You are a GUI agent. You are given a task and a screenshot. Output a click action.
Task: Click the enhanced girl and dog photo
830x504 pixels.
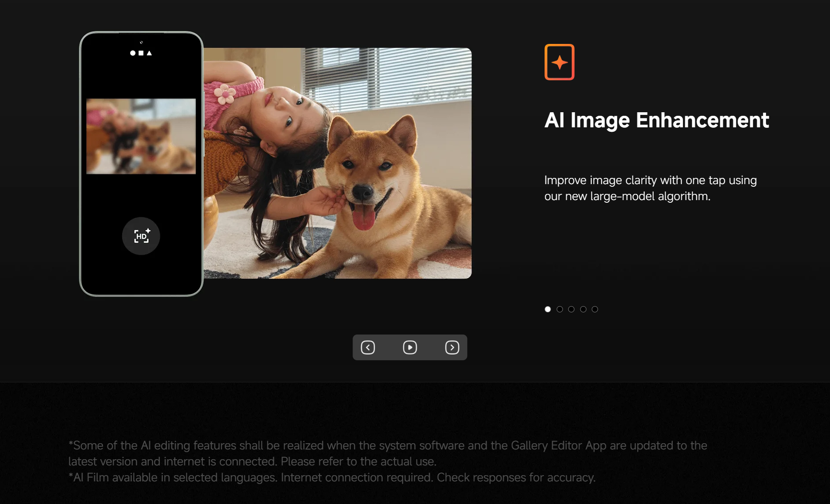tap(338, 163)
